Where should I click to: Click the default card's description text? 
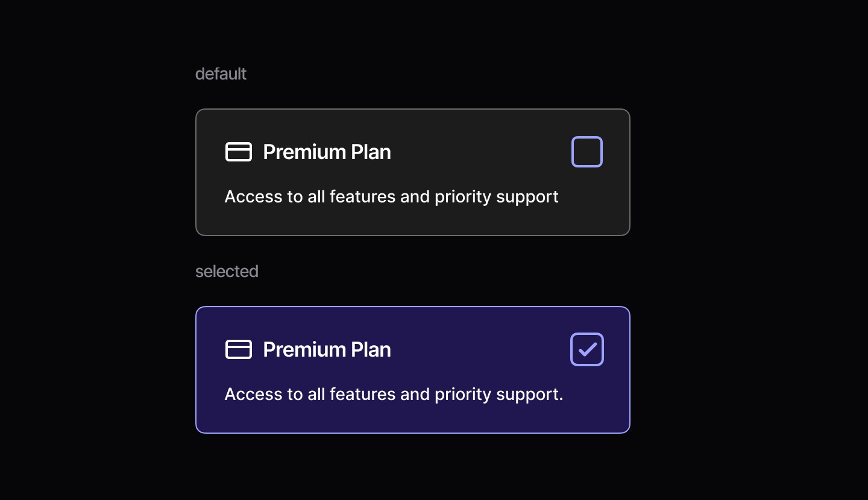(391, 197)
